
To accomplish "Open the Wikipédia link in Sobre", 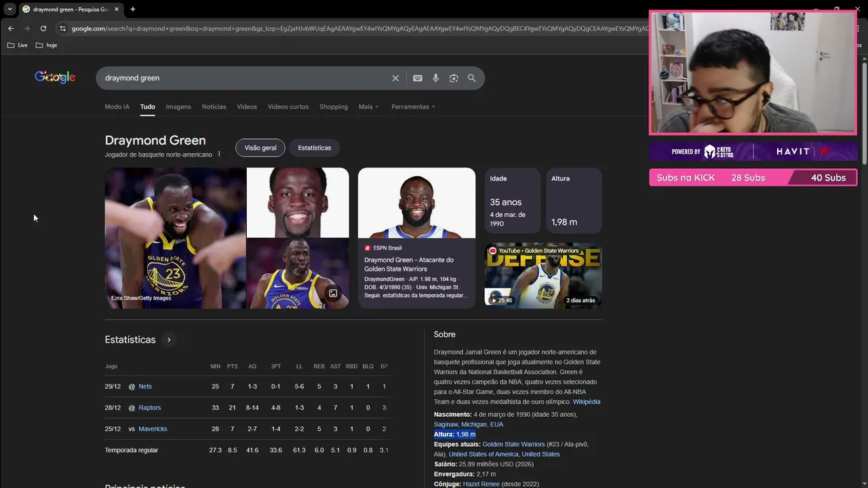I will pyautogui.click(x=587, y=401).
